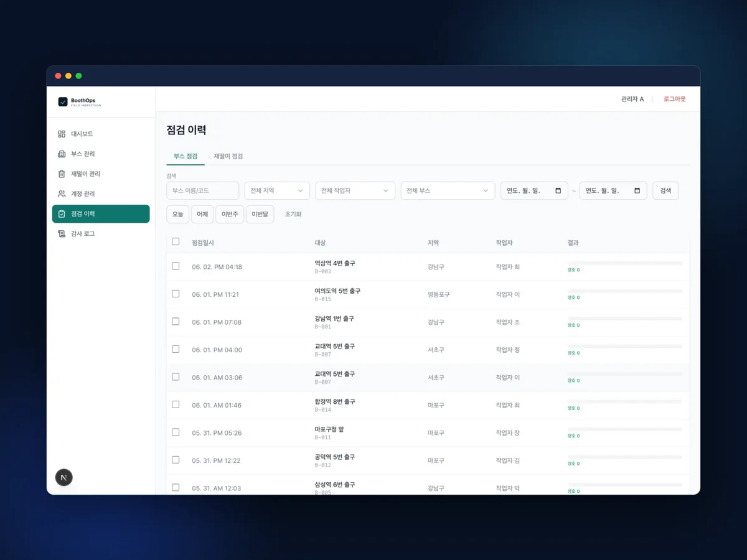
Task: Open calendar picker on start date field
Action: (558, 190)
